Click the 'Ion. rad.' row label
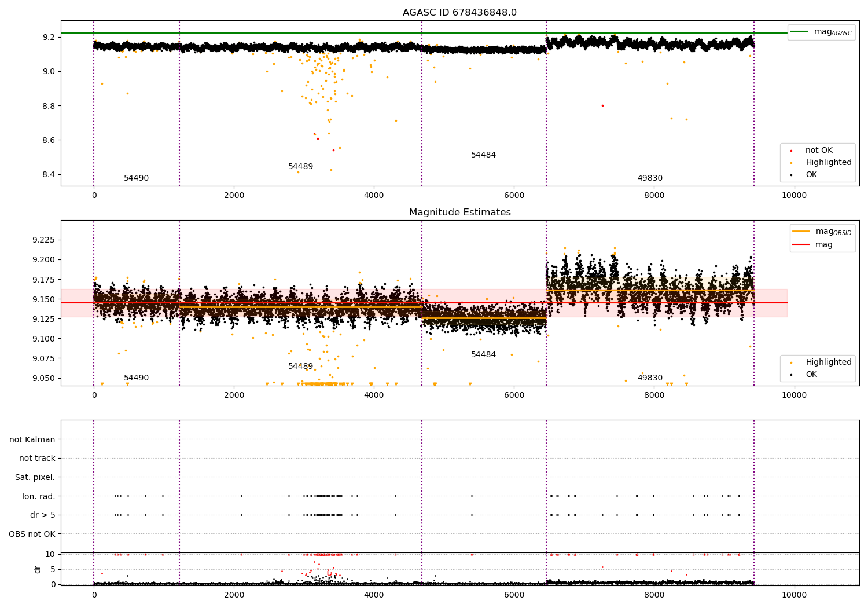 tap(39, 496)
